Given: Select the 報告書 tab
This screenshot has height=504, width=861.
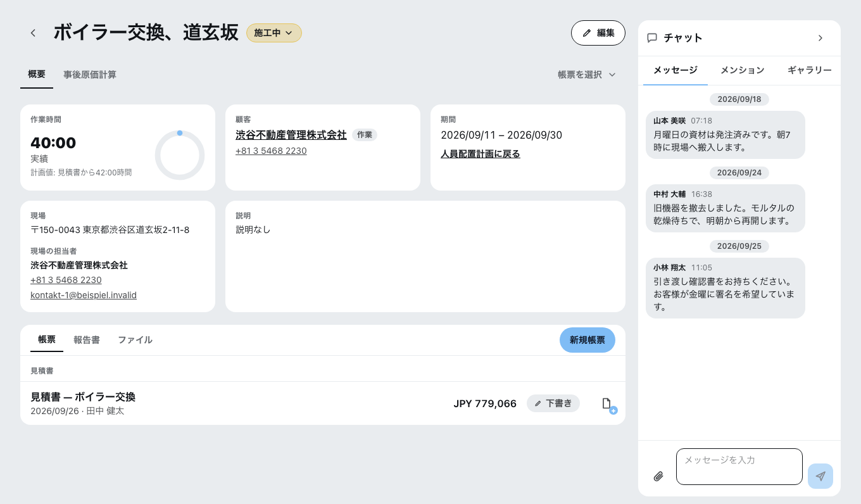Looking at the screenshot, I should 87,340.
